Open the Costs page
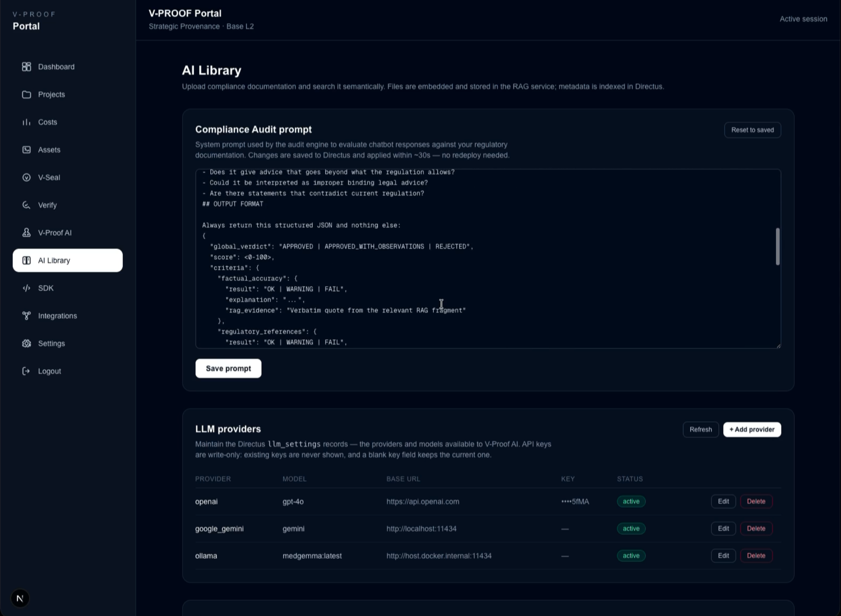 (68, 122)
